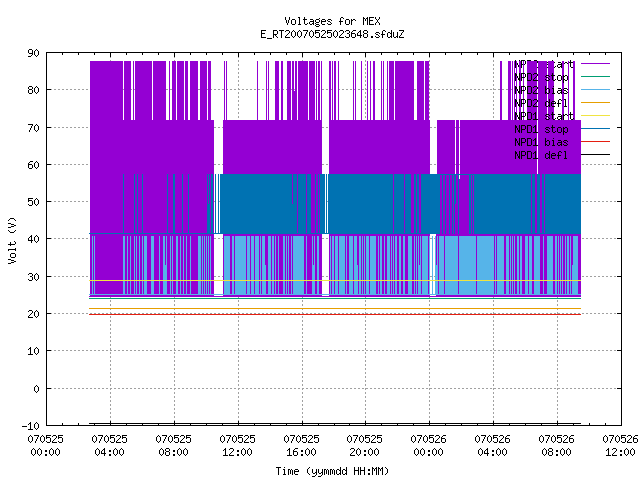Click the purple line sample at top of legend
This screenshot has width=640, height=480.
[595, 64]
